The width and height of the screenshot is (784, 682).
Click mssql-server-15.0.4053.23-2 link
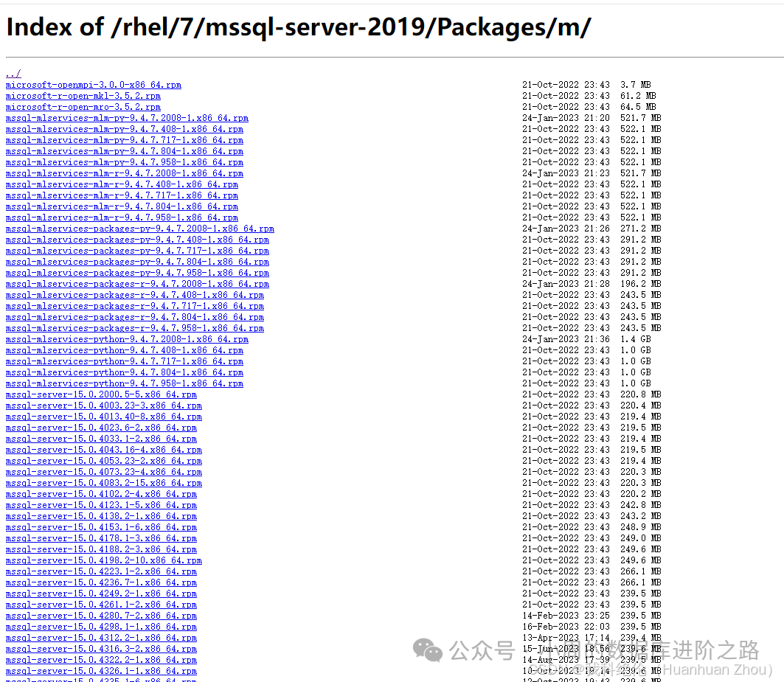pyautogui.click(x=104, y=461)
